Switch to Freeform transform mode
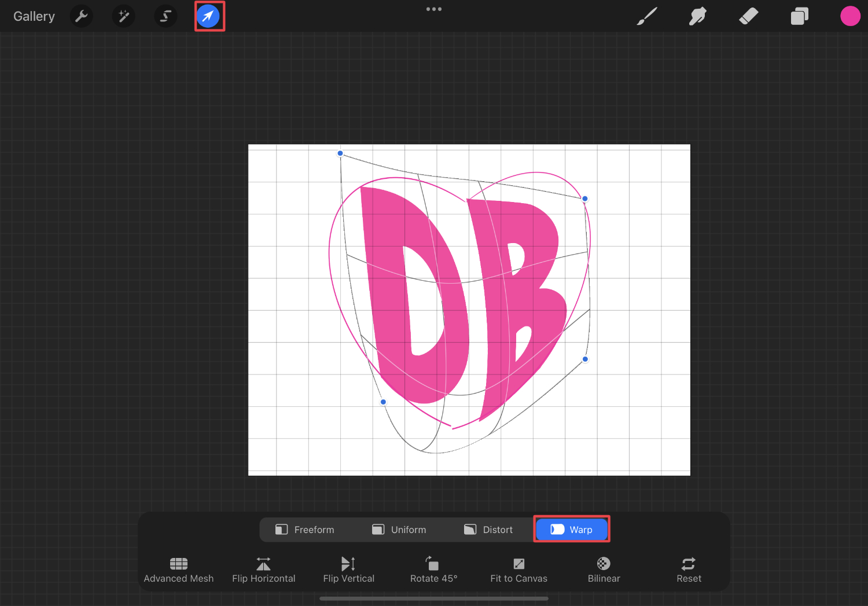The width and height of the screenshot is (868, 606). tap(305, 529)
